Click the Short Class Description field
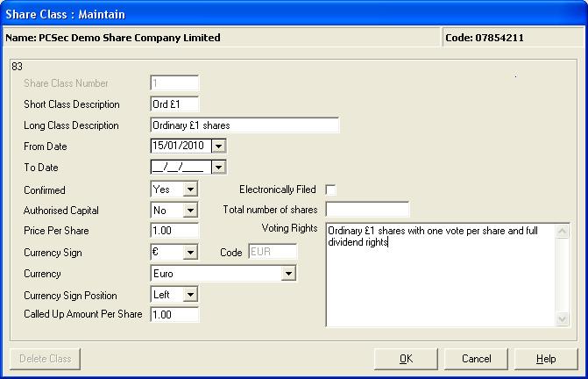This screenshot has height=379, width=588. coord(174,104)
